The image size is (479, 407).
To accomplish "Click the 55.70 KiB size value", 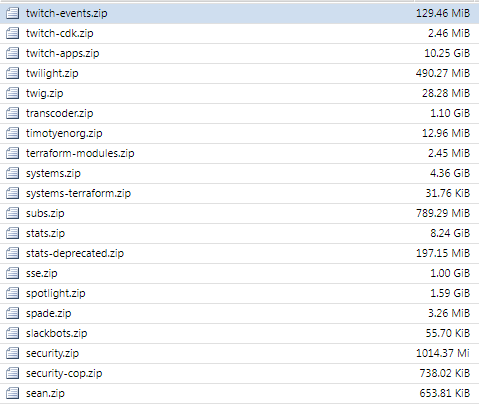I will pyautogui.click(x=448, y=333).
